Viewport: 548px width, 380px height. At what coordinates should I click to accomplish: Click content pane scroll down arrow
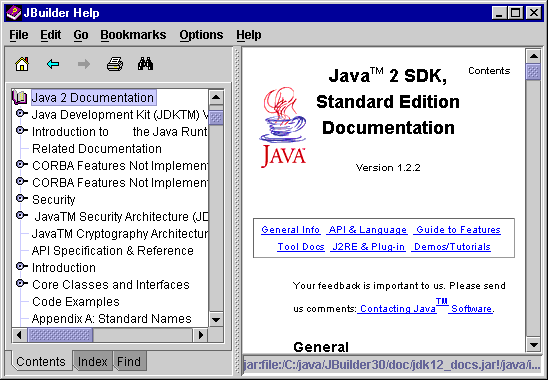tap(533, 345)
